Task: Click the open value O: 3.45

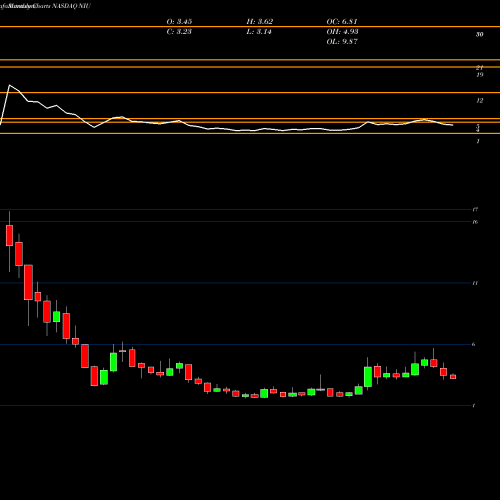Action: pyautogui.click(x=179, y=22)
